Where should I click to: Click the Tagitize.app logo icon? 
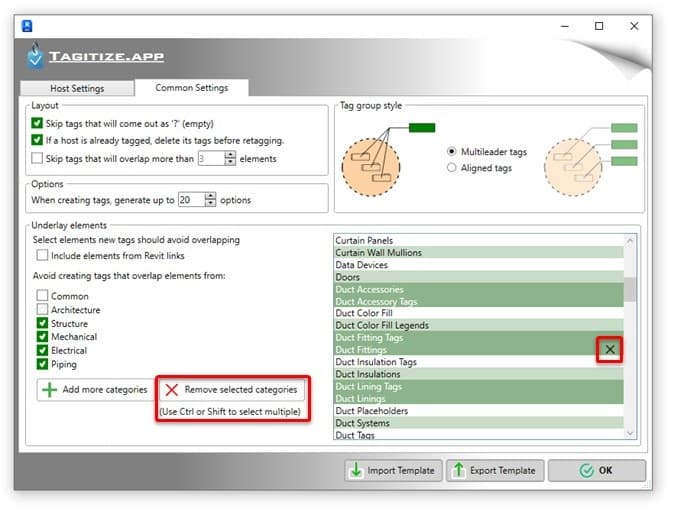(35, 55)
